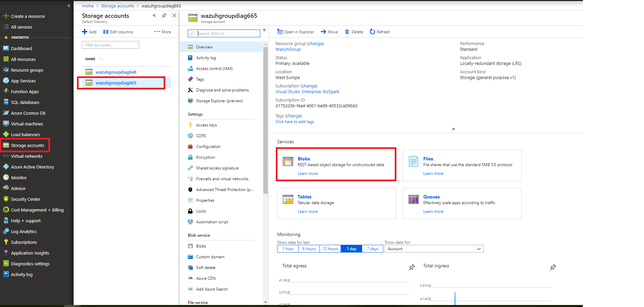644x307 pixels.
Task: Open the Overview menu item
Action: pyautogui.click(x=221, y=47)
